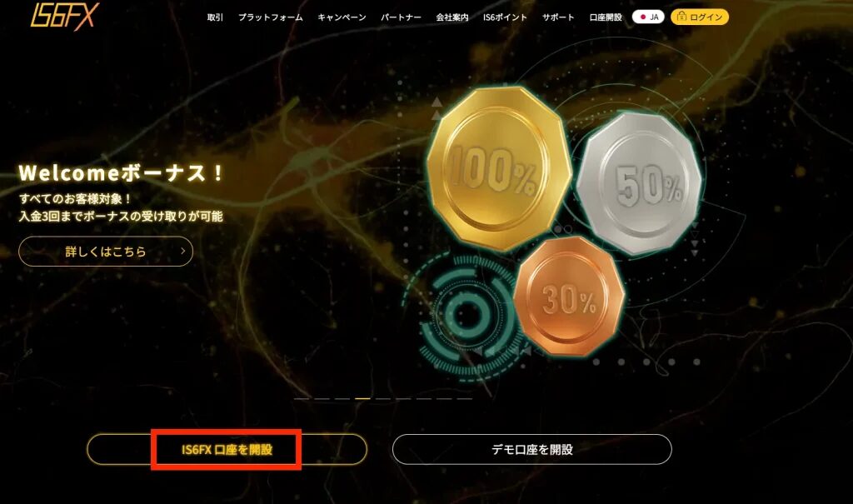853x504 pixels.
Task: Open the サポート menu
Action: point(558,17)
